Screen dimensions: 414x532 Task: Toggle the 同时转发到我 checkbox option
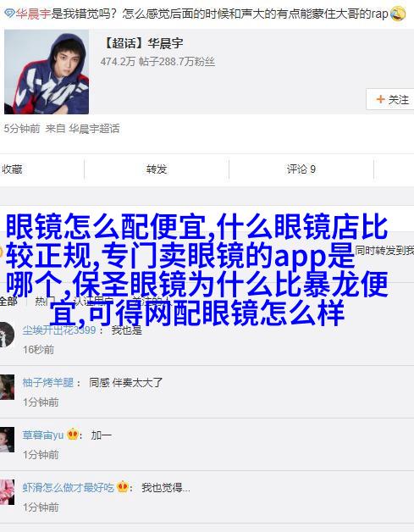(384, 251)
